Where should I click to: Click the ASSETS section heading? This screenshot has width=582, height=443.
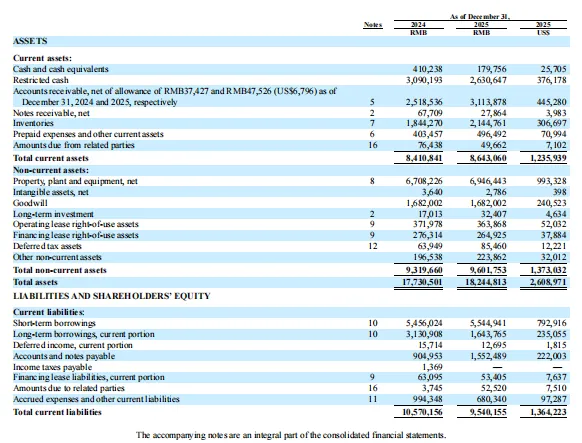[x=30, y=41]
